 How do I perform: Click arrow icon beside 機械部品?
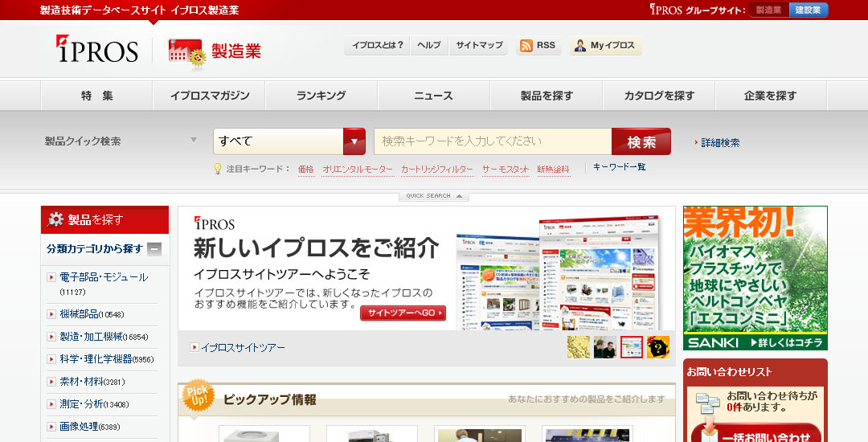point(51,314)
